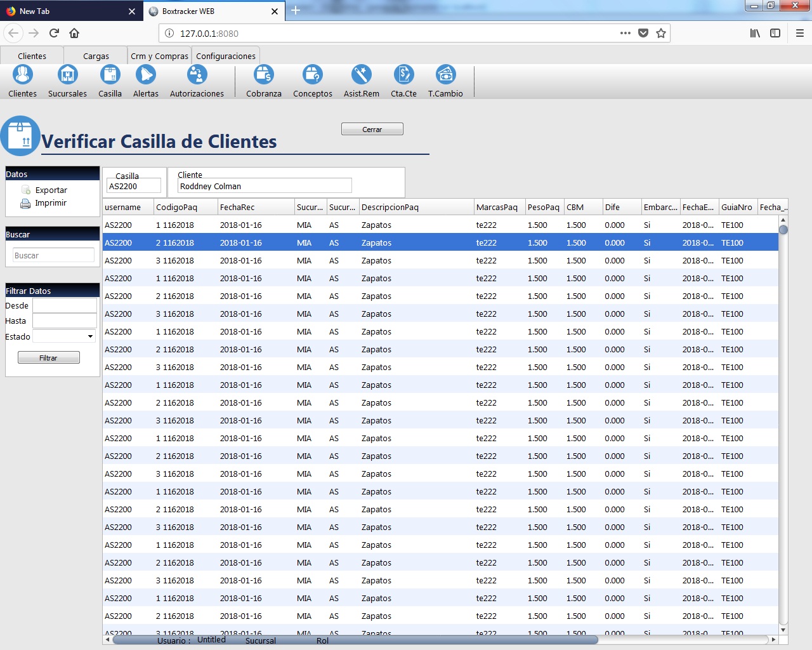This screenshot has width=812, height=650.
Task: Switch to the Cargas tab
Action: click(96, 56)
